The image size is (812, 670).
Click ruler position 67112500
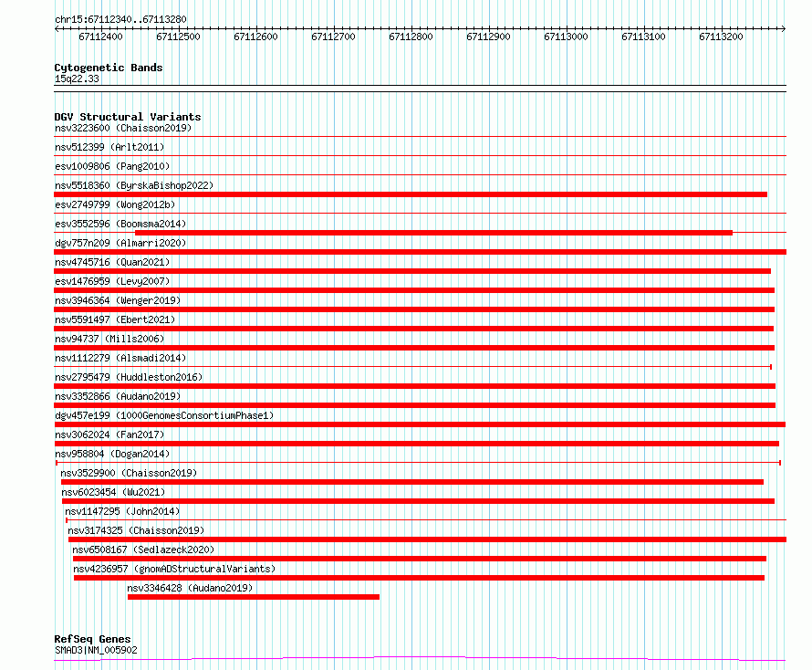pos(178,37)
